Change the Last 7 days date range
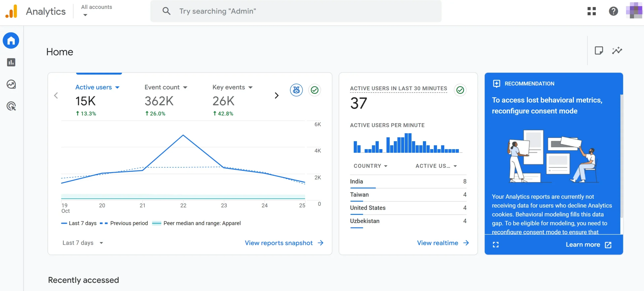 click(x=83, y=243)
